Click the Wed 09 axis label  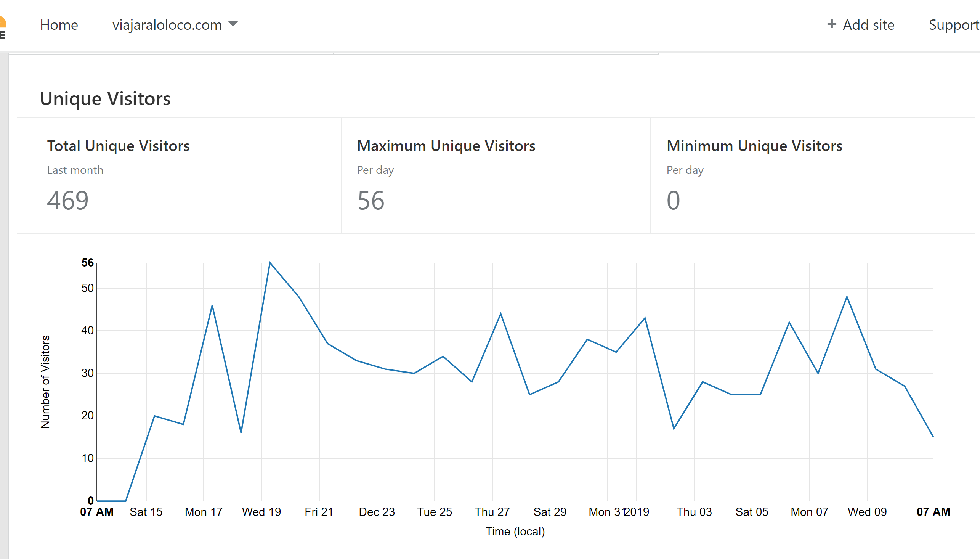point(867,512)
